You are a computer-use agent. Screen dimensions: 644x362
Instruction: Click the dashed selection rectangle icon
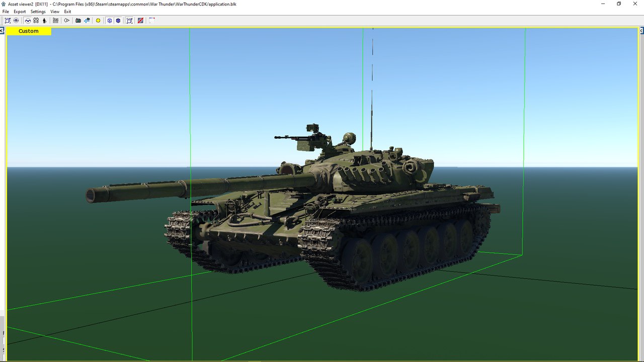(x=151, y=21)
